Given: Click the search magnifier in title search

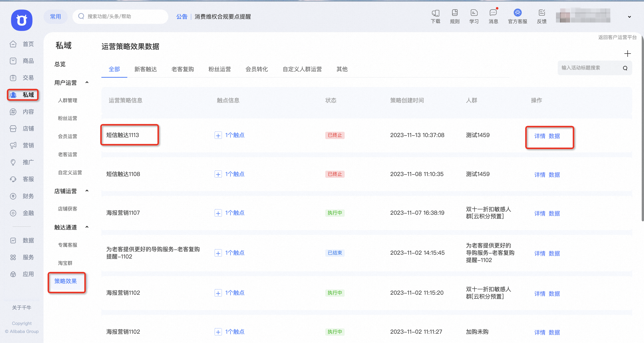Looking at the screenshot, I should 625,68.
